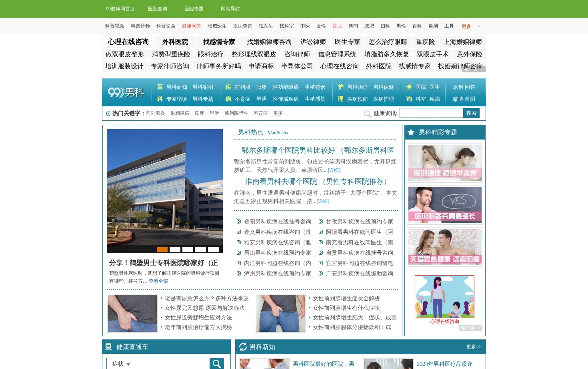Open 老是有尿意怎么办 article link

click(207, 298)
